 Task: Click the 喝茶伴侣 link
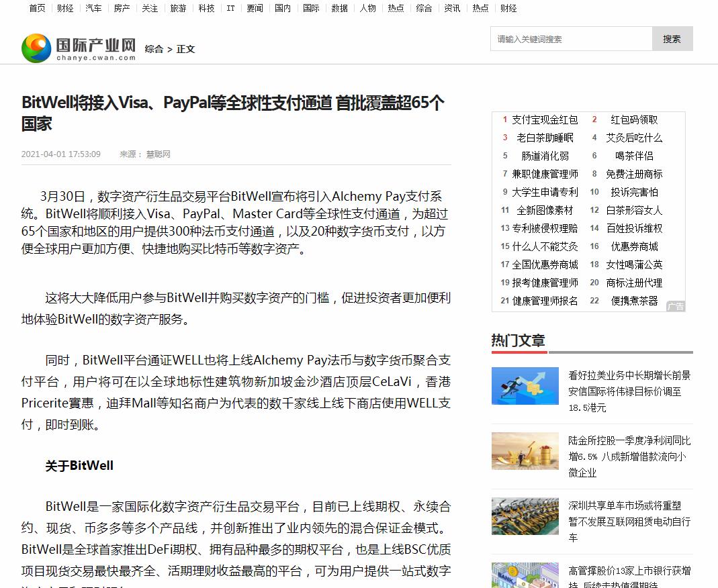click(x=634, y=156)
